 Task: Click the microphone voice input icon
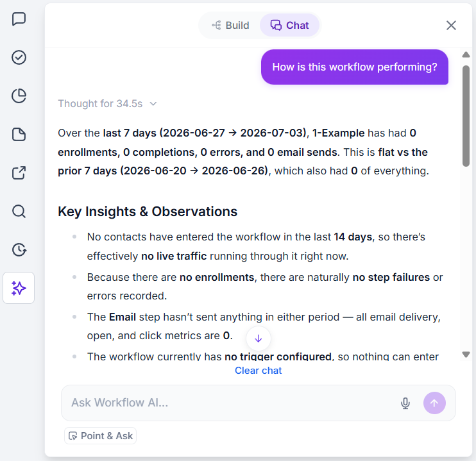(405, 403)
